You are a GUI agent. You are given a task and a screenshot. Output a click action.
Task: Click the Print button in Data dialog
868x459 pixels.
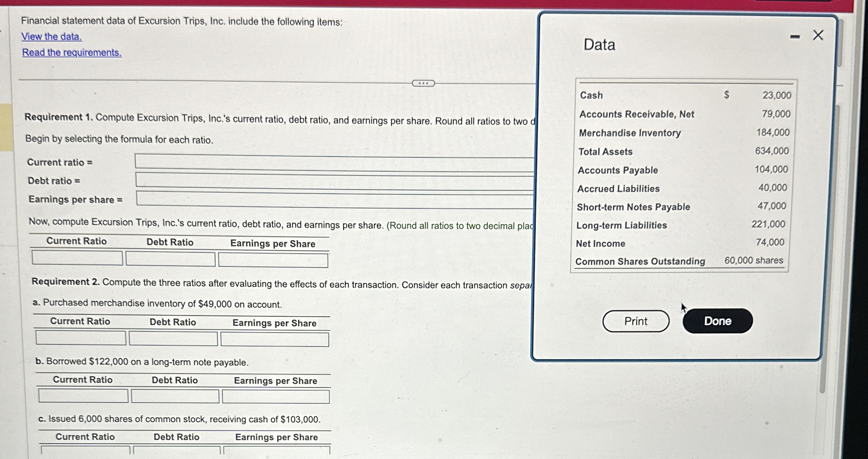(x=636, y=321)
